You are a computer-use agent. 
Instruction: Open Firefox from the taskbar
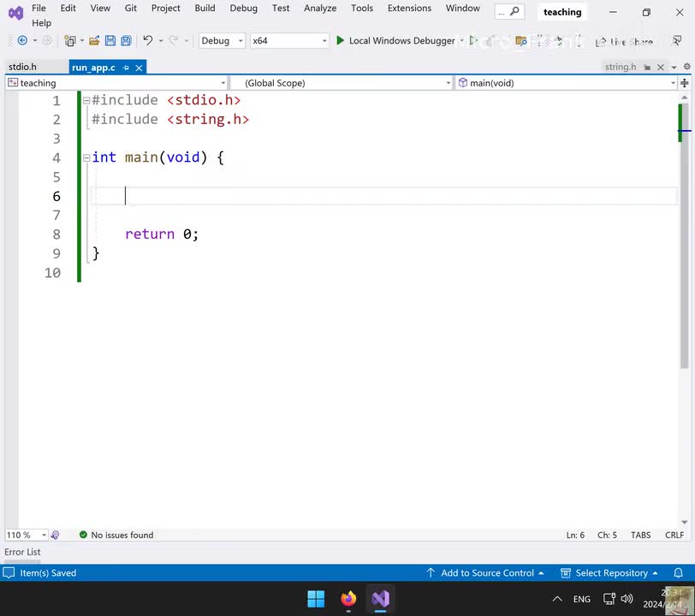pos(348,599)
